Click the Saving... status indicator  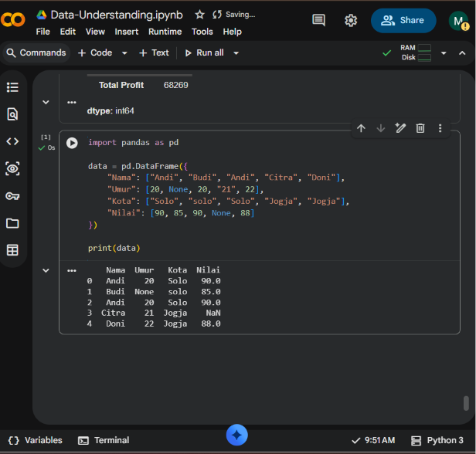pos(234,15)
